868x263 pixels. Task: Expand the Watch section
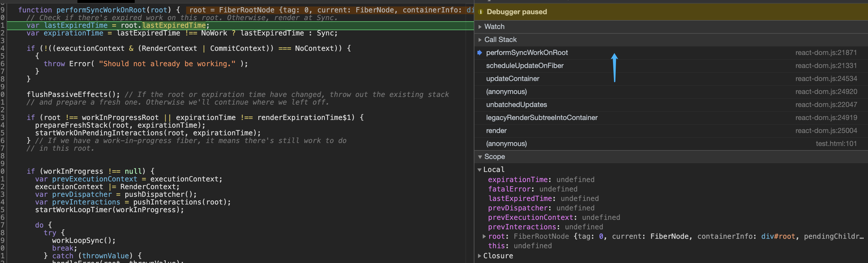point(494,27)
